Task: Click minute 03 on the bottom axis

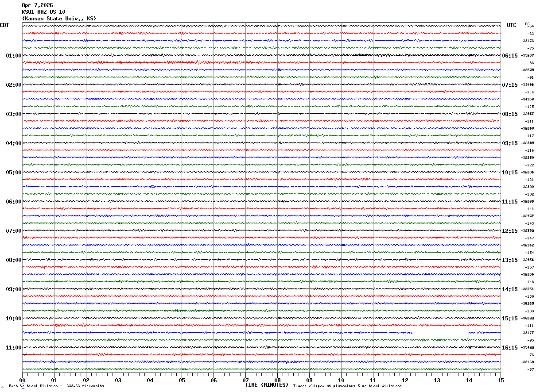Action: (x=118, y=380)
